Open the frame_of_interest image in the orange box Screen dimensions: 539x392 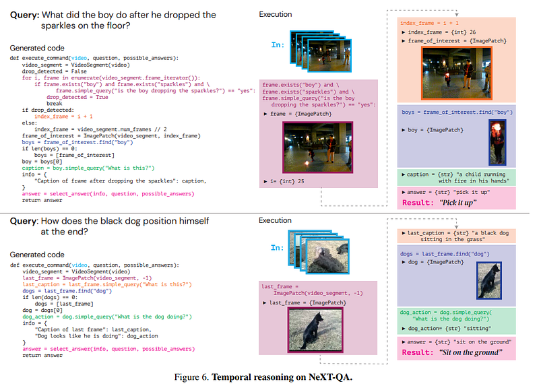457,73
